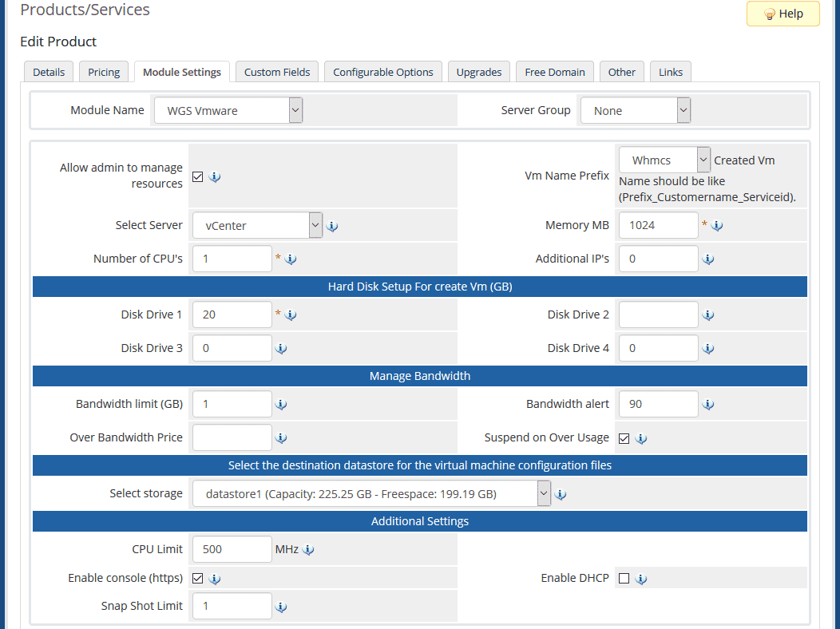840x629 pixels.
Task: Open the Module Name dropdown showing WGS Vmware
Action: 228,109
